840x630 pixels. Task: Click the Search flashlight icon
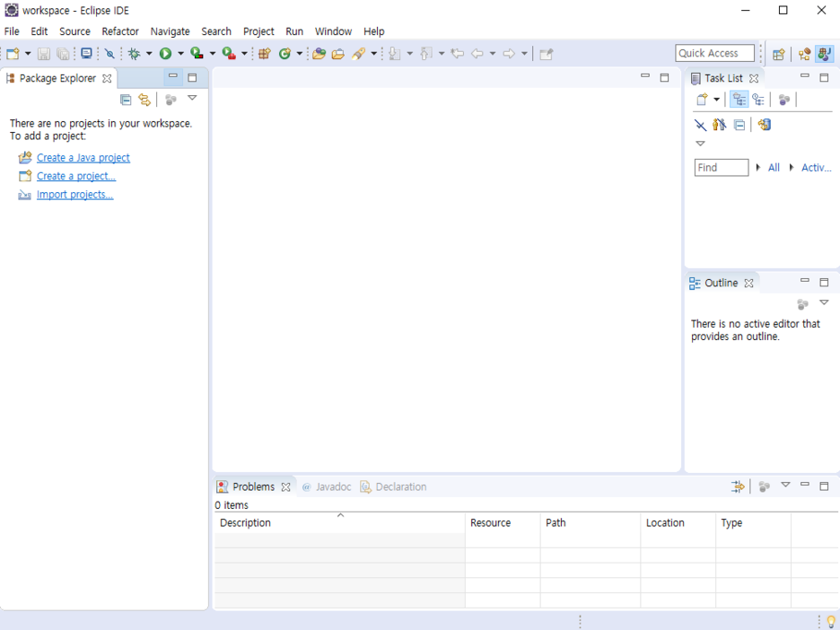pos(358,54)
